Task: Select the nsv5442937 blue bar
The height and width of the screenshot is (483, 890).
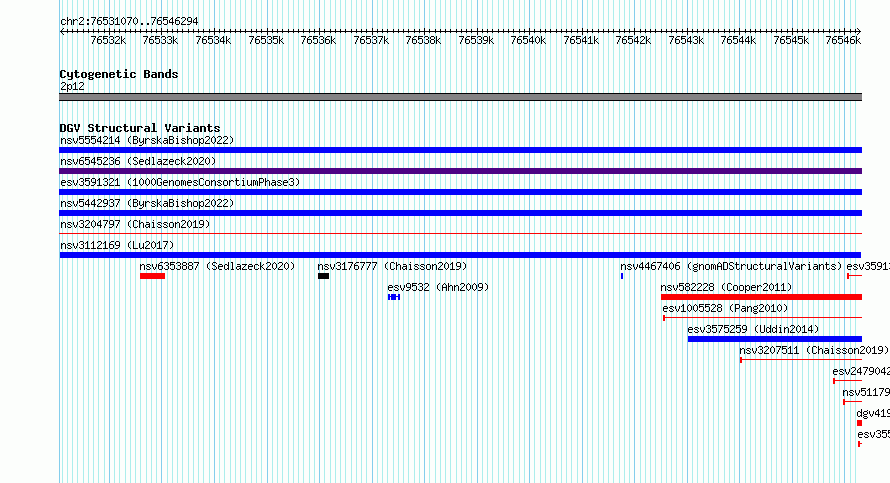Action: [460, 213]
